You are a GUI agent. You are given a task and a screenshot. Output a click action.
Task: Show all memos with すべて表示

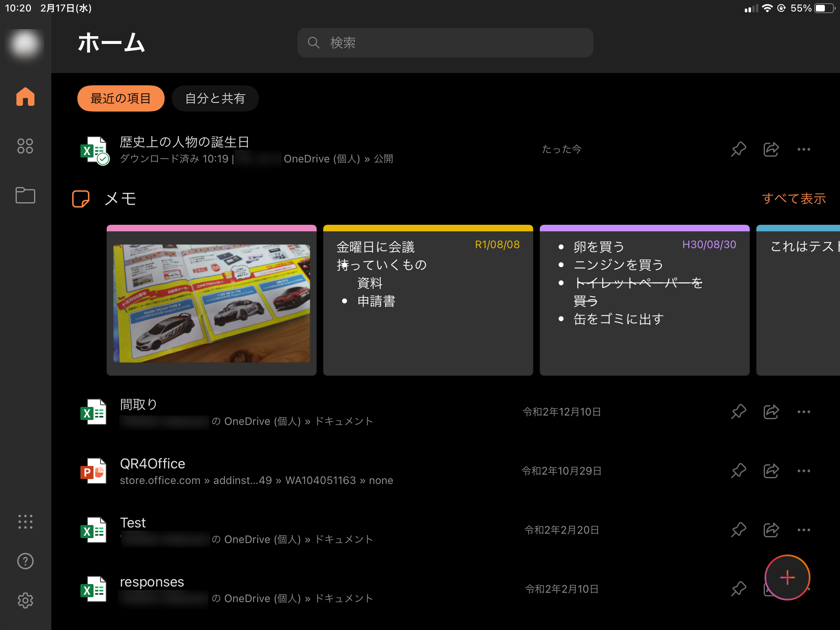coord(794,199)
